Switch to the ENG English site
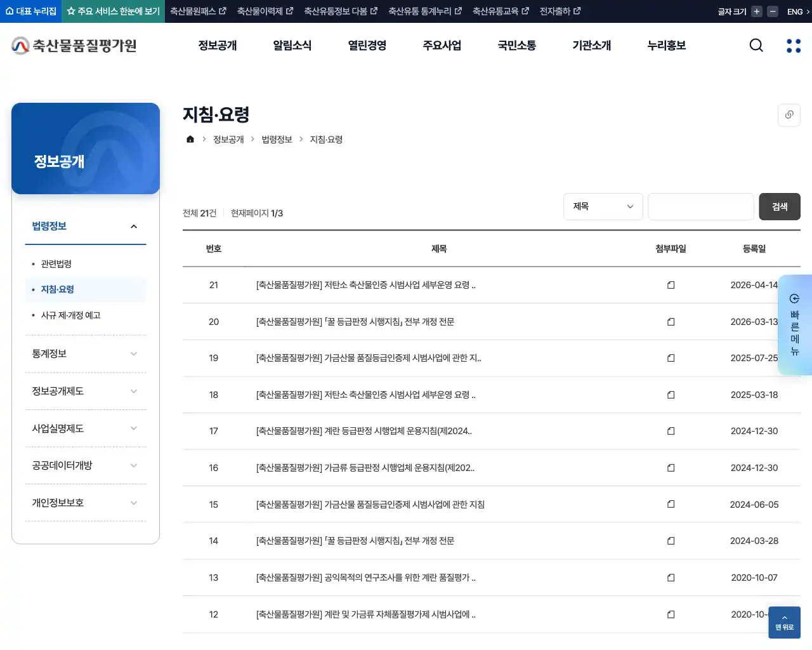Image resolution: width=812 pixels, height=650 pixels. 796,11
